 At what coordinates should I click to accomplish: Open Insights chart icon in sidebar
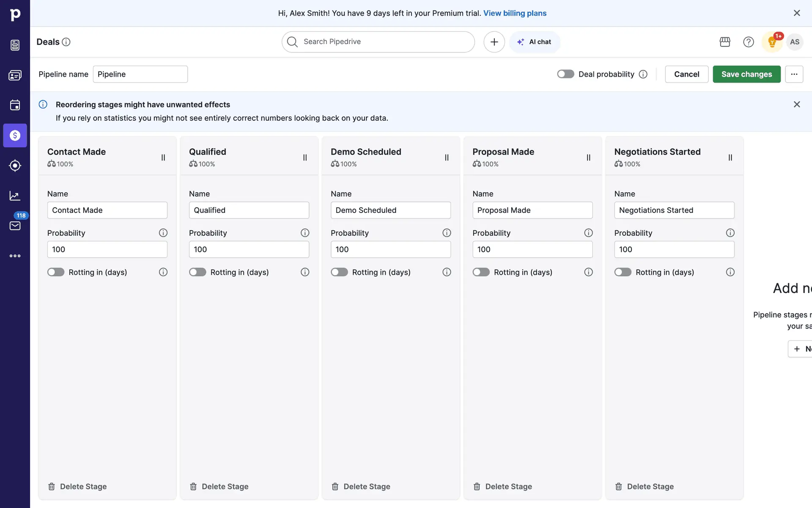click(15, 196)
